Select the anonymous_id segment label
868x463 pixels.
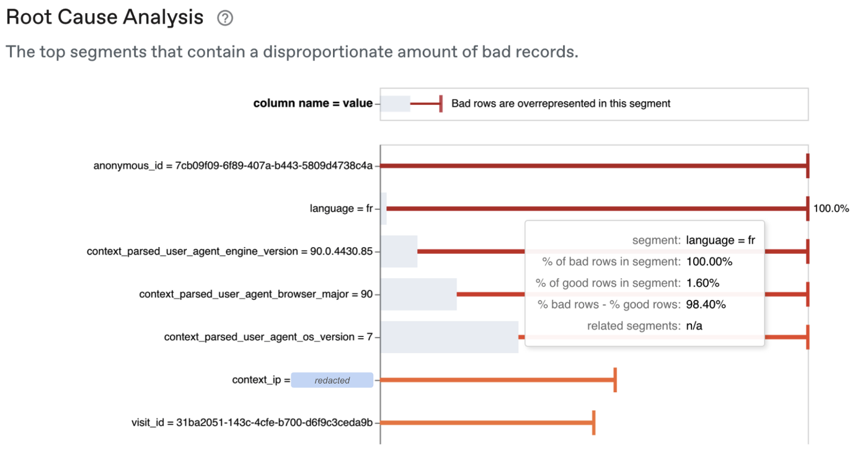click(x=233, y=166)
